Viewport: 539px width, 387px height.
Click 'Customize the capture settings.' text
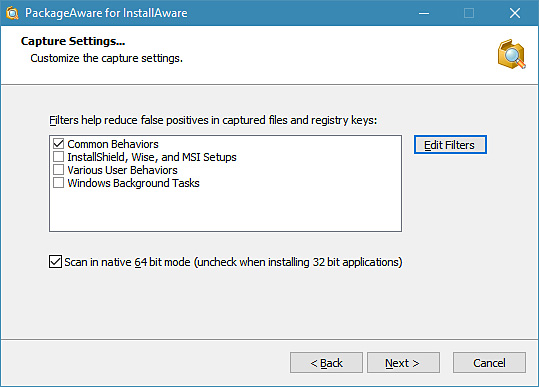(x=107, y=58)
